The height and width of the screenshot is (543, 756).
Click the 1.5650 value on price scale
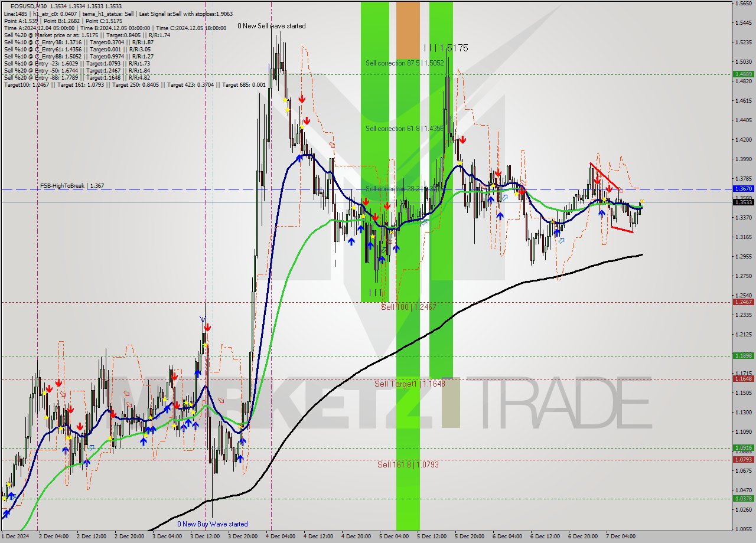tap(743, 4)
